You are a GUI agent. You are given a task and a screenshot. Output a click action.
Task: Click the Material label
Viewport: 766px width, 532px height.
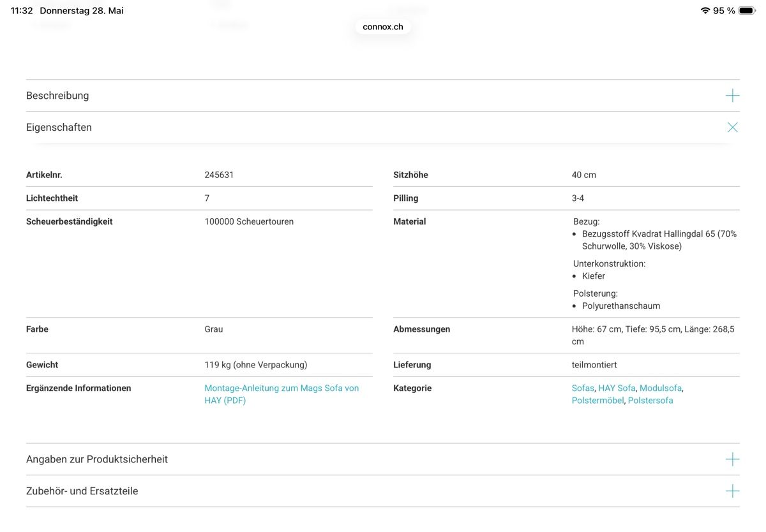(409, 221)
